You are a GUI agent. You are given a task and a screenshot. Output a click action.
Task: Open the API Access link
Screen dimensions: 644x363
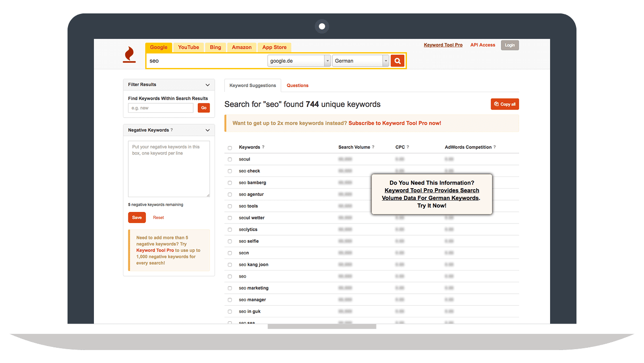[483, 45]
